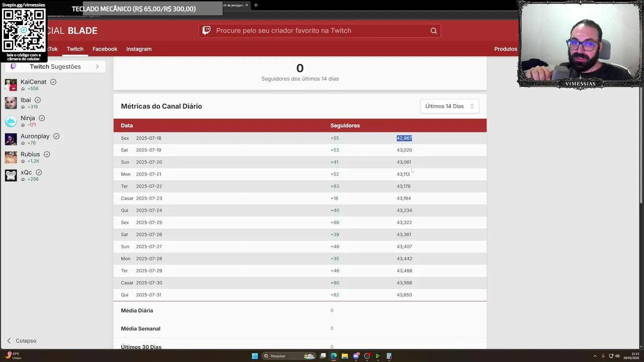
Task: Open xQc channel link
Action: coord(26,172)
